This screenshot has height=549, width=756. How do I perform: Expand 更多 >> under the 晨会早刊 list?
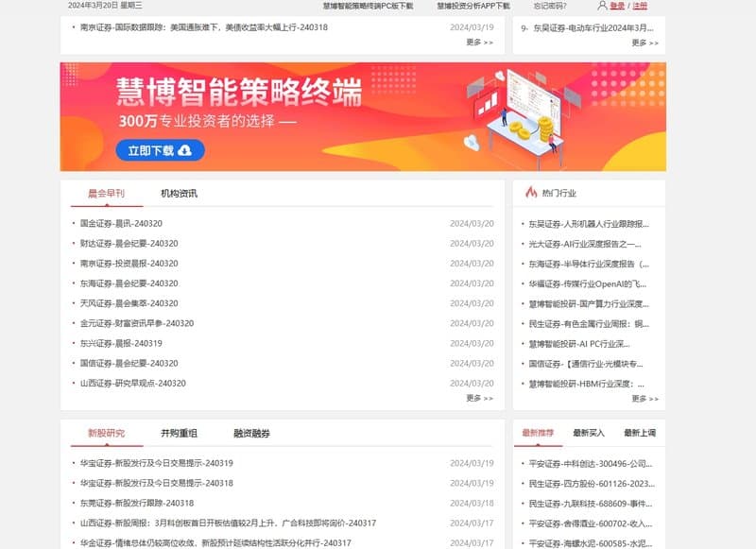coord(479,399)
